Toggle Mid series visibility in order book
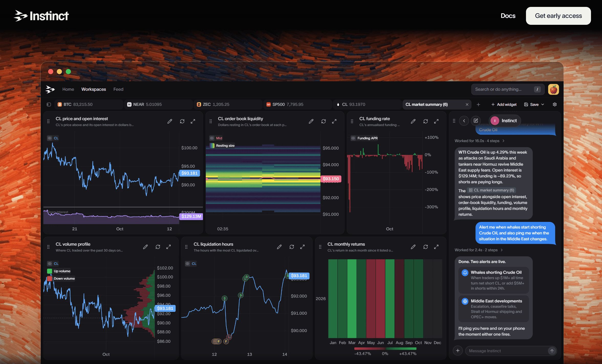 click(x=212, y=138)
